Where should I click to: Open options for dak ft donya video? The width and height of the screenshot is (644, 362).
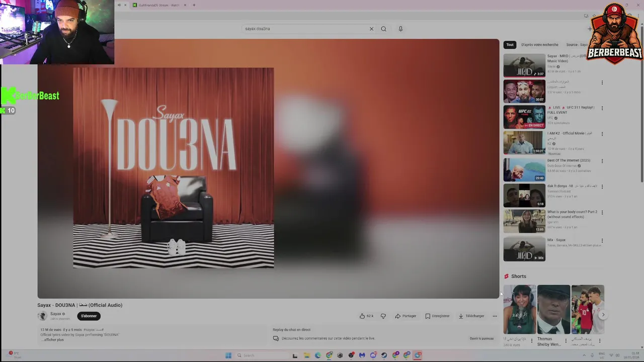(x=602, y=187)
